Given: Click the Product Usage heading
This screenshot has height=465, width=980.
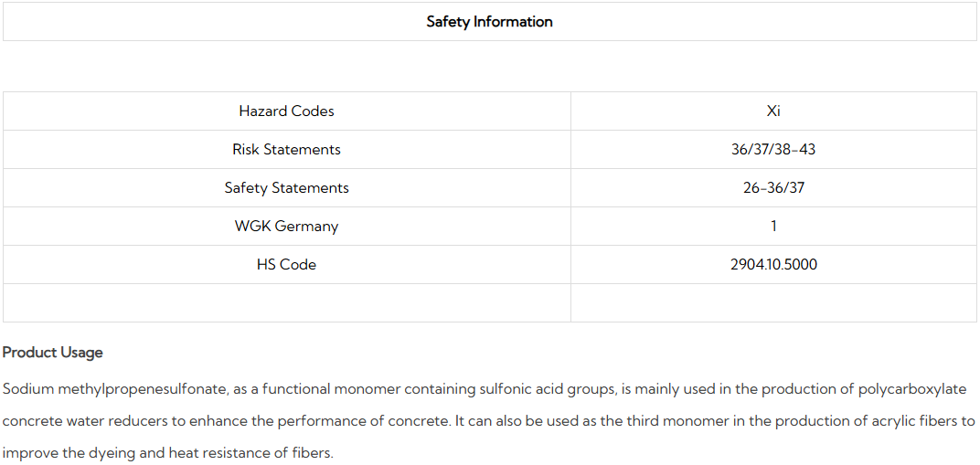Looking at the screenshot, I should (x=53, y=353).
